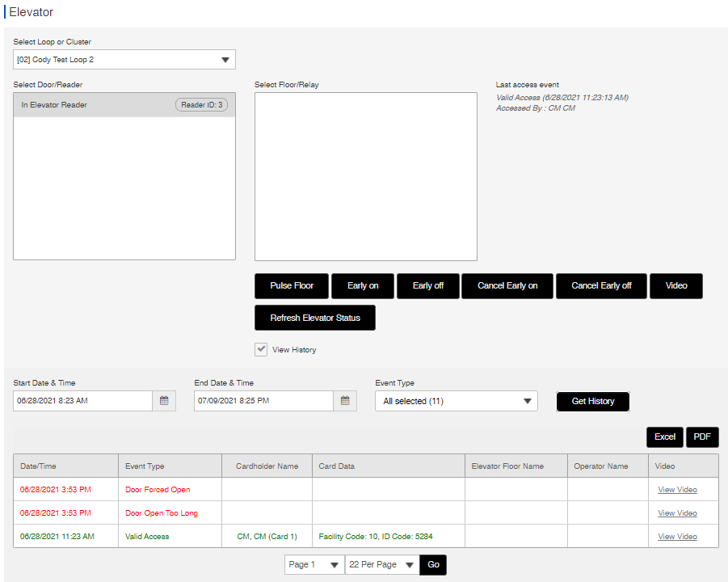Select the In Elevator Reader row

(x=124, y=105)
